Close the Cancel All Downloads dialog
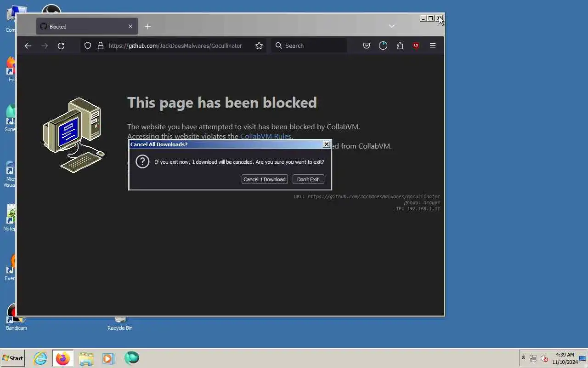588x368 pixels. [x=327, y=144]
